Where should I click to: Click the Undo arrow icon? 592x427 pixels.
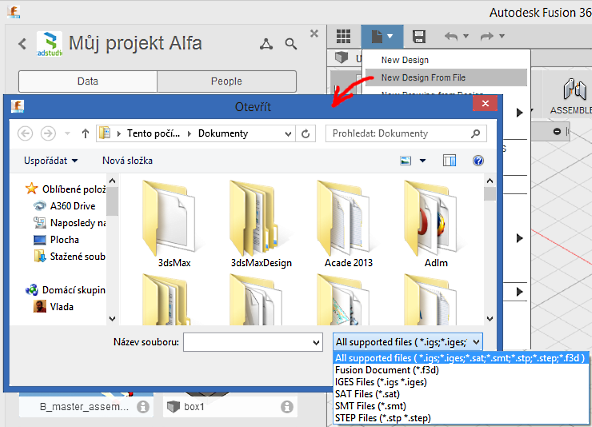(x=451, y=36)
